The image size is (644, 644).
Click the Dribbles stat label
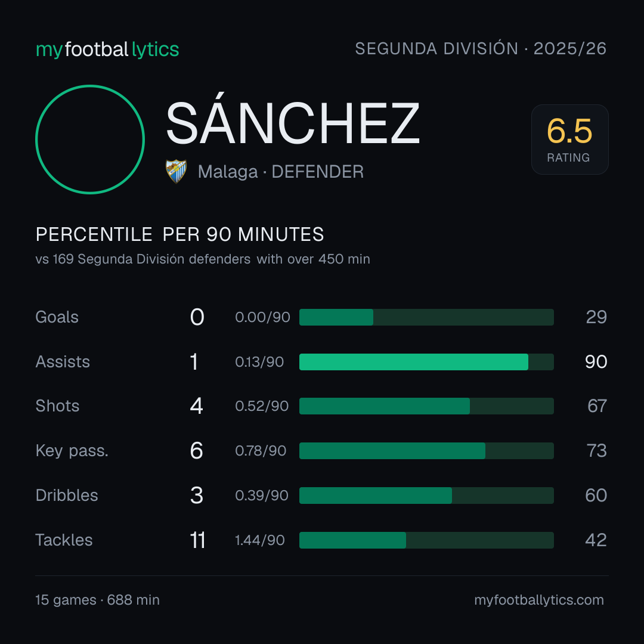(67, 496)
